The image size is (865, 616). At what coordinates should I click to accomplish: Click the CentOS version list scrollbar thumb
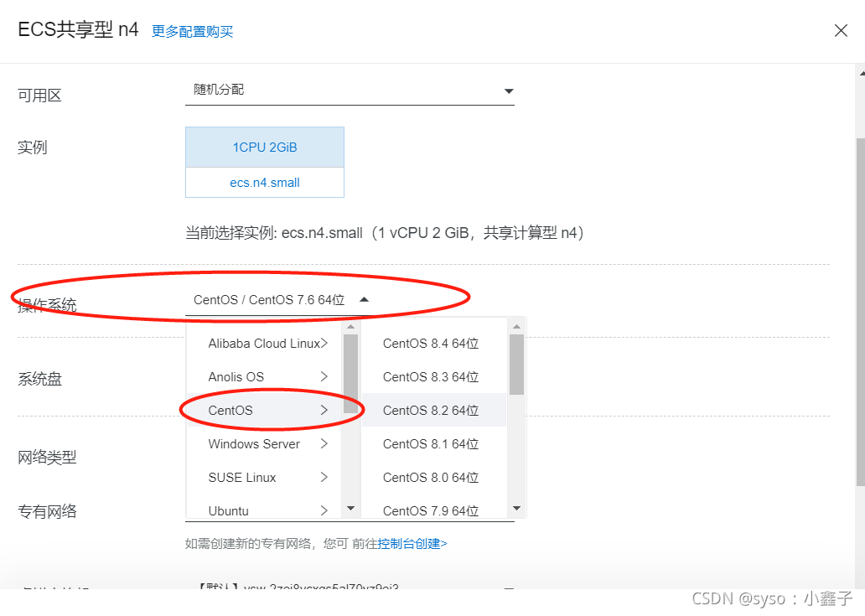click(x=516, y=365)
